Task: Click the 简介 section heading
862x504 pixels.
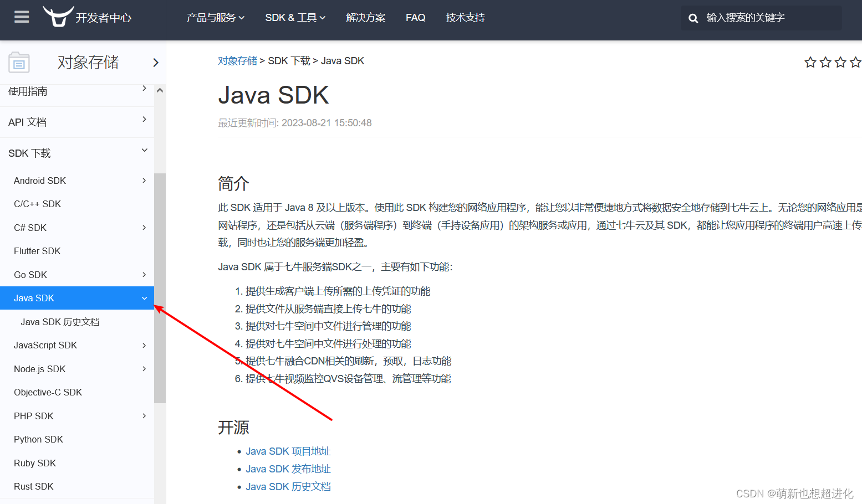Action: point(233,183)
